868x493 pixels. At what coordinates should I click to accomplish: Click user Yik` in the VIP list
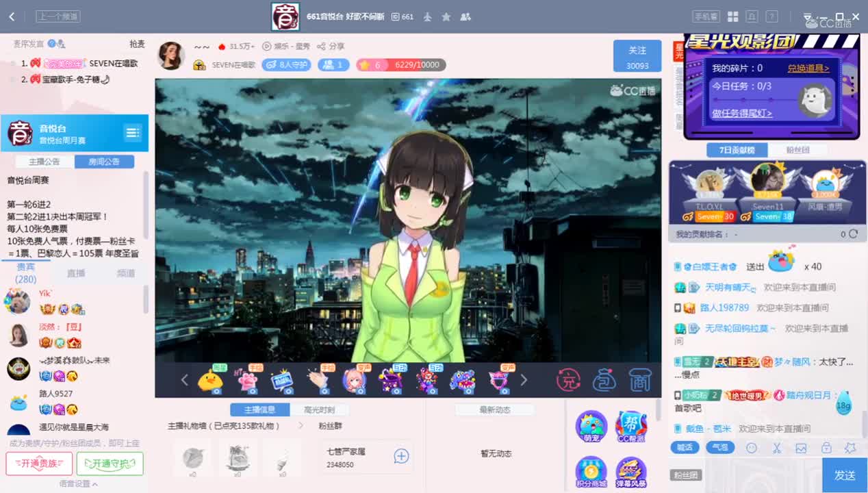point(45,293)
